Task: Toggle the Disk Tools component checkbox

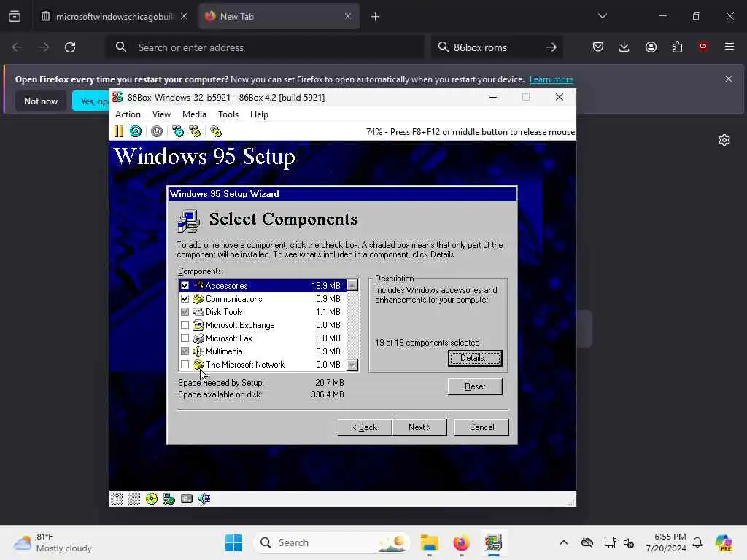Action: 185,312
